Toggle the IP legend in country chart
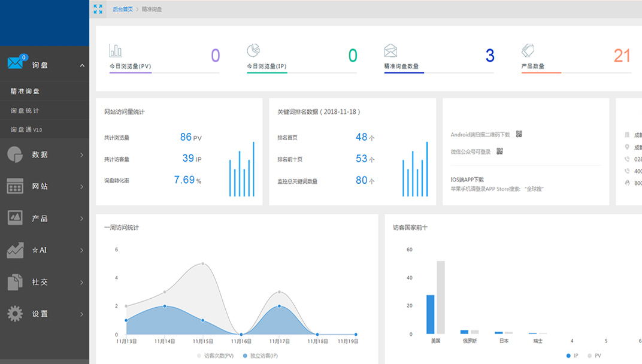Viewport: 642px width, 364px height. point(572,356)
